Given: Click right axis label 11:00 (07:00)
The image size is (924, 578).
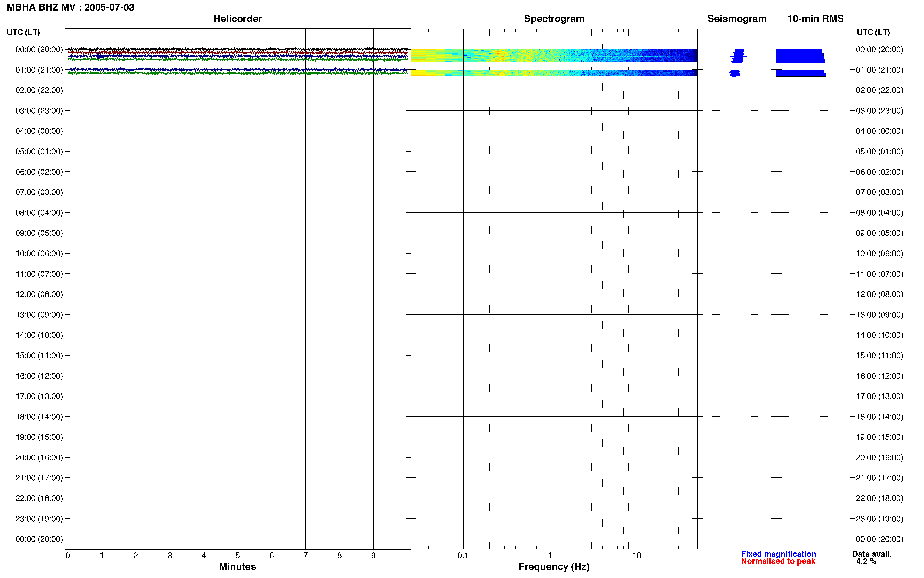Looking at the screenshot, I should coord(879,274).
